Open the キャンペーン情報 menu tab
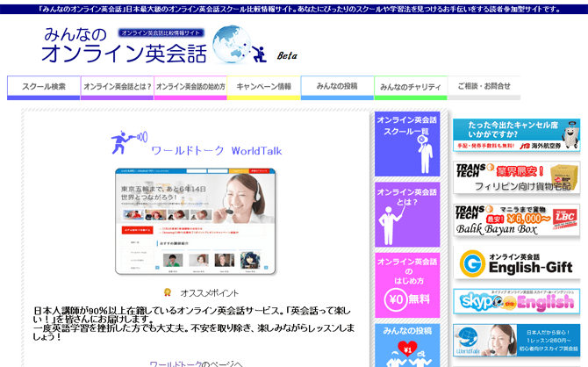This screenshot has width=588, height=367. pyautogui.click(x=263, y=88)
